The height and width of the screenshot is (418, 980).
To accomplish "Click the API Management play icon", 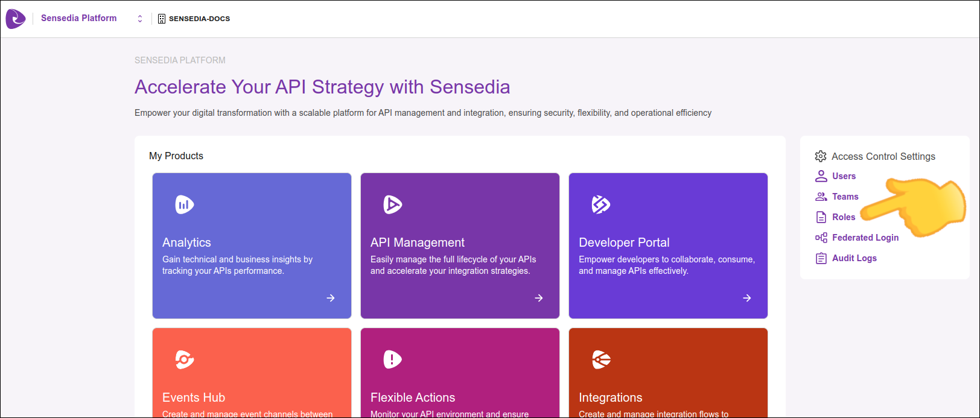I will [x=393, y=205].
